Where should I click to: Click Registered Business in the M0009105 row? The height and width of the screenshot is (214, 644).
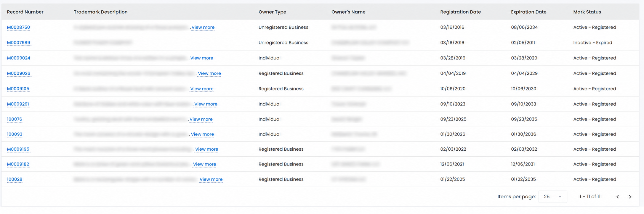[x=281, y=89]
